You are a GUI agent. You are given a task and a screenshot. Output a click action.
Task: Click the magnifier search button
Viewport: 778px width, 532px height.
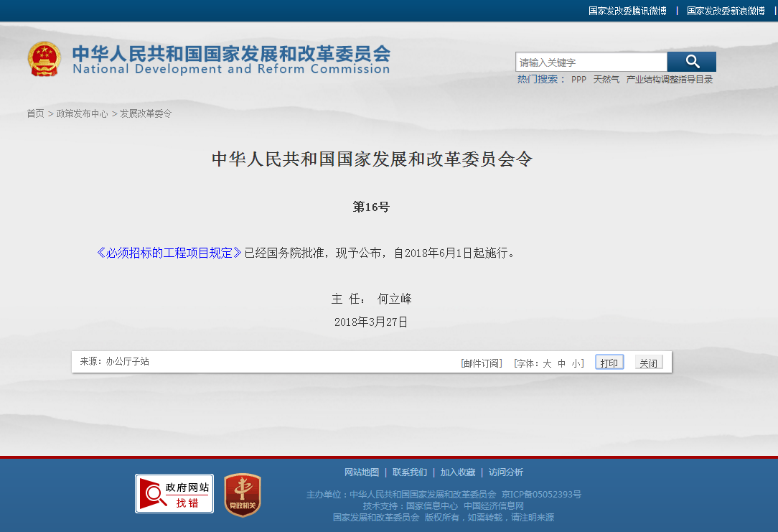point(691,62)
